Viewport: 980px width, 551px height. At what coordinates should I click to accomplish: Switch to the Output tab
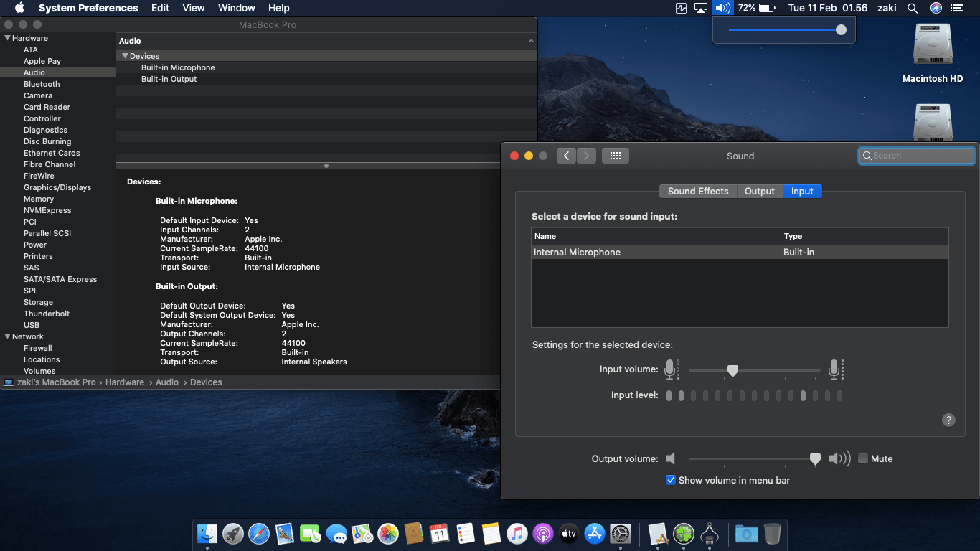pyautogui.click(x=760, y=191)
